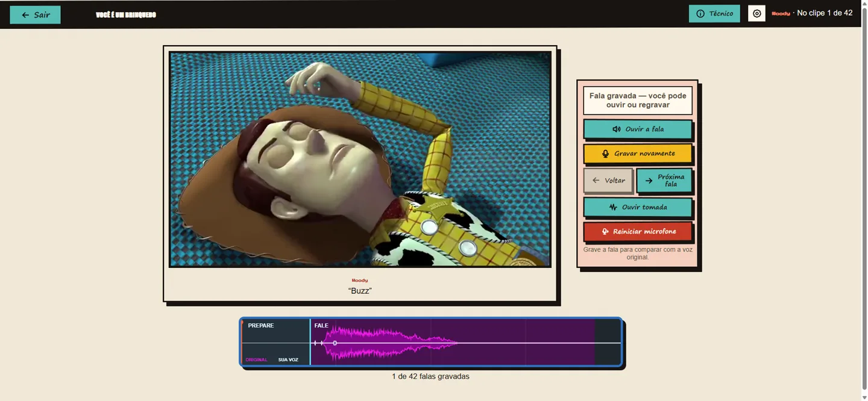
Task: Click the pink waveform in the FALE section
Action: pyautogui.click(x=392, y=343)
